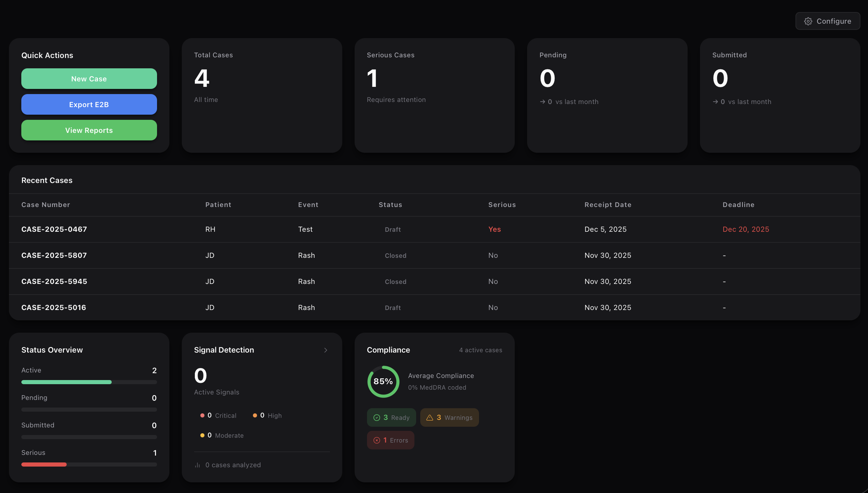Click the 1 Errors compliance badge

coord(390,440)
